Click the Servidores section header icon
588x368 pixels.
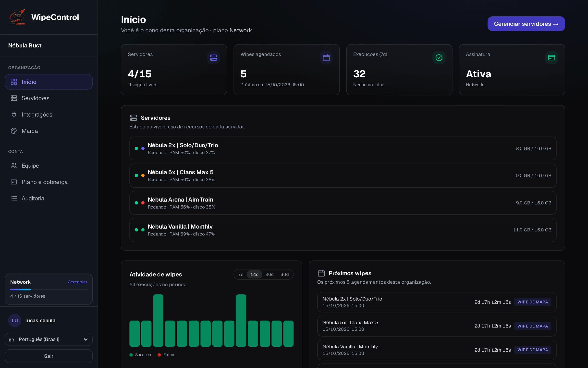(x=134, y=118)
